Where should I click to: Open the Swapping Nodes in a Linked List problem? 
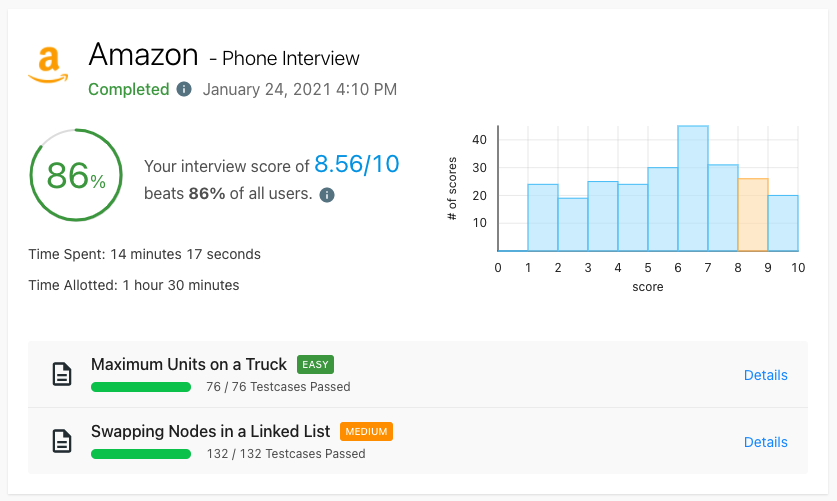pyautogui.click(x=210, y=432)
